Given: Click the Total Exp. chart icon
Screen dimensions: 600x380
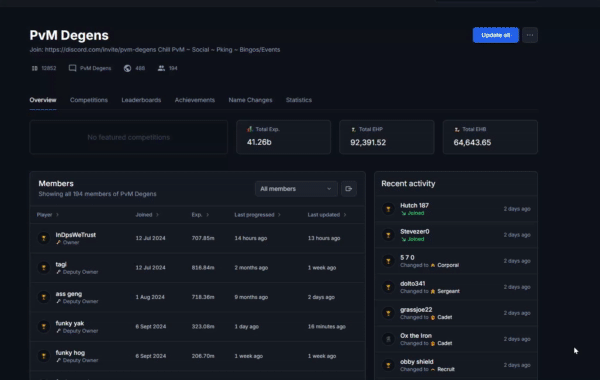Looking at the screenshot, I should tap(250, 129).
